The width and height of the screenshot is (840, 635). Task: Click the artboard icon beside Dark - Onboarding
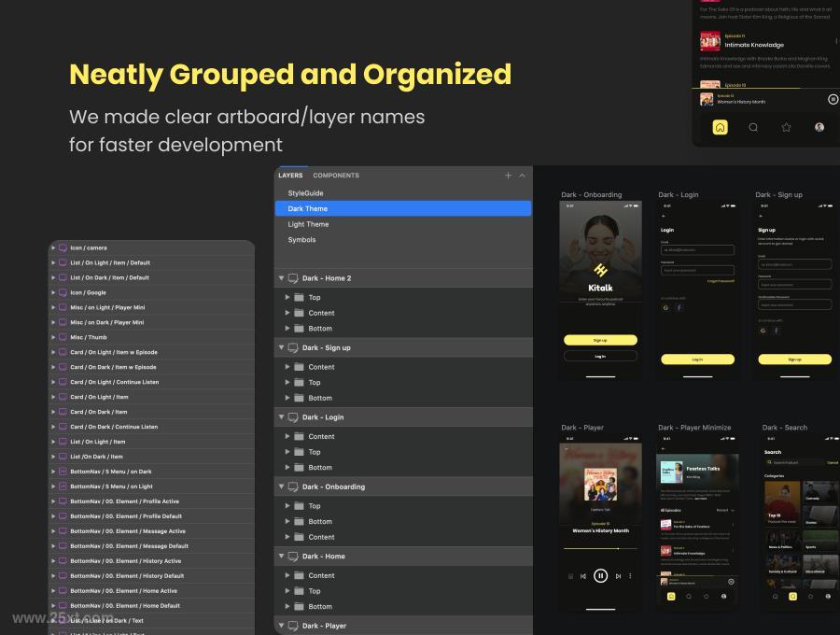pyautogui.click(x=293, y=487)
